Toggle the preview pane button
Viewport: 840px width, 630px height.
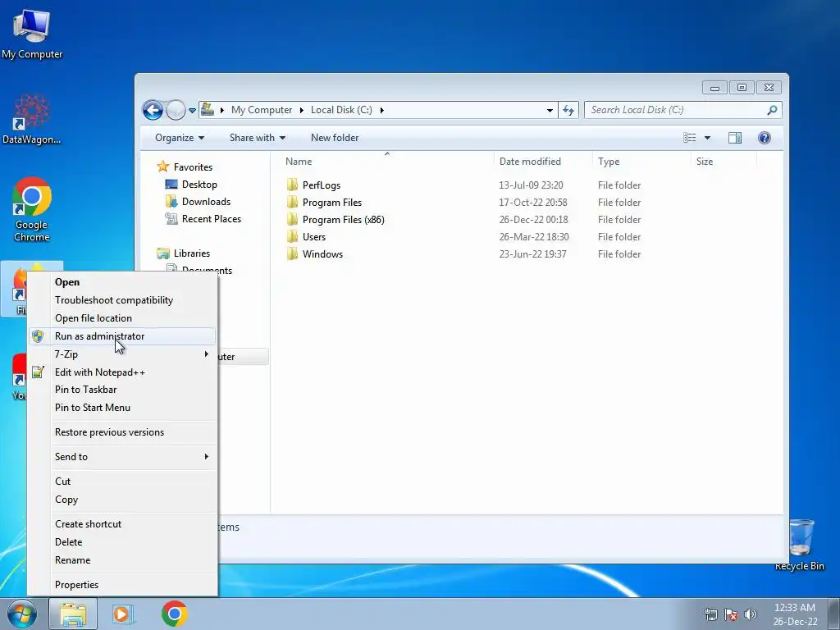click(x=735, y=138)
